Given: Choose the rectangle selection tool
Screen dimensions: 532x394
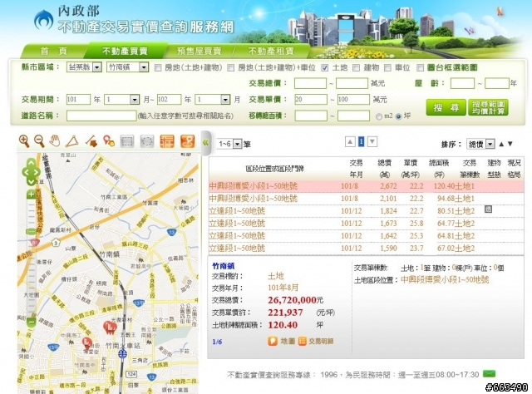Looking at the screenshot, I should pos(127,141).
